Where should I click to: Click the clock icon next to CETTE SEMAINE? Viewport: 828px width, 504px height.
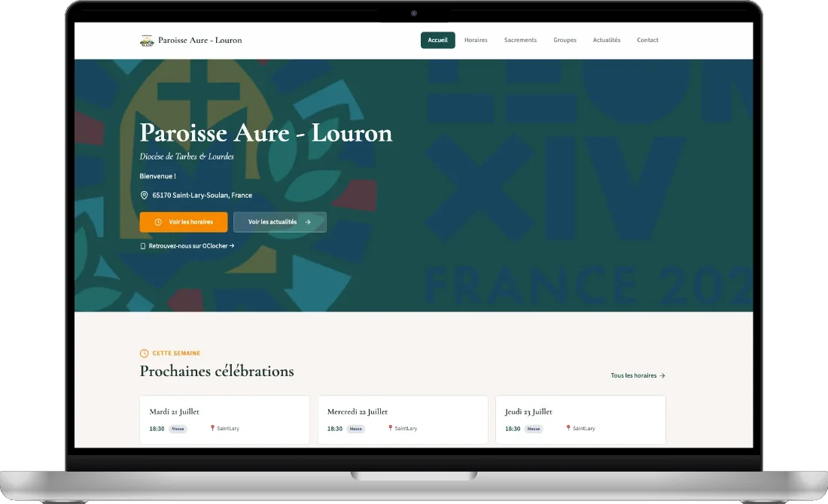[145, 353]
